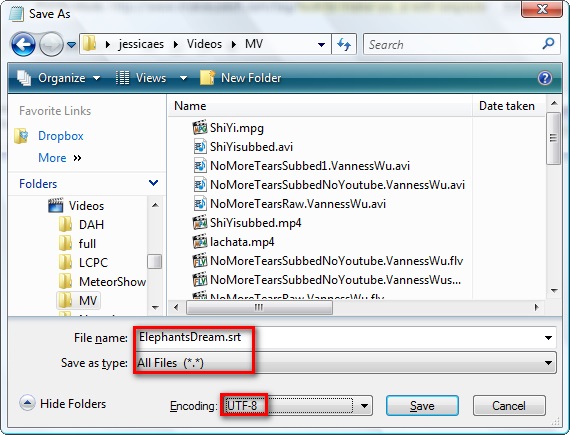Open the Encoding dropdown showing UTF-8
The width and height of the screenshot is (570, 435).
(298, 406)
